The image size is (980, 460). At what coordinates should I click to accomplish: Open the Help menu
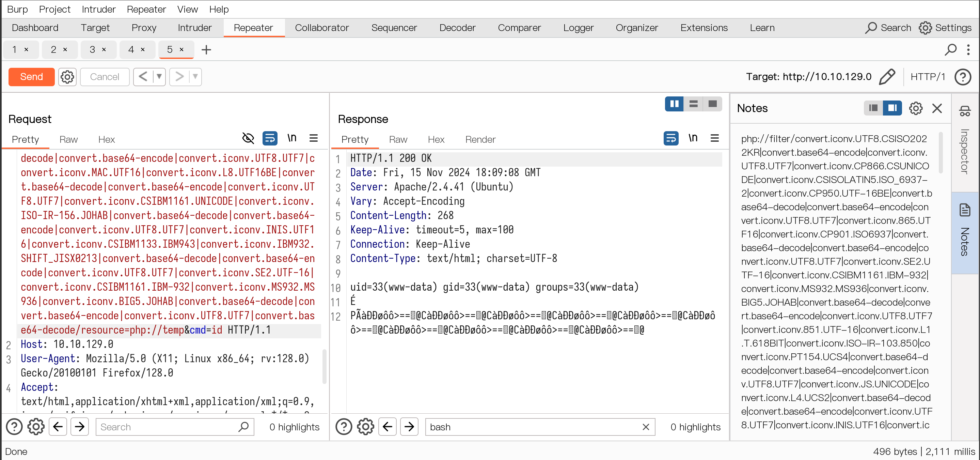219,9
